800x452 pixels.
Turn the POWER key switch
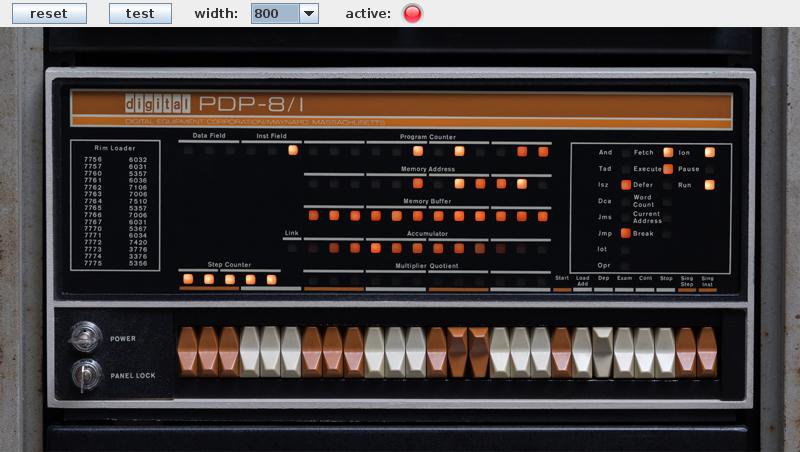pos(85,337)
